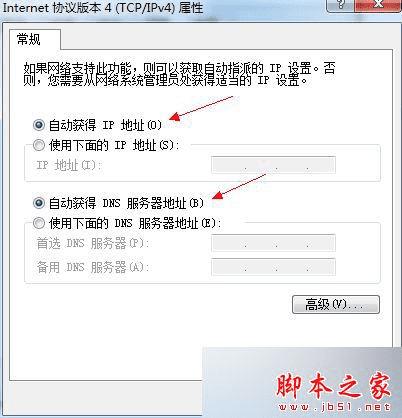402x418 pixels.
Task: Close the TCP/IPv4 properties dialog
Action: 378,5
